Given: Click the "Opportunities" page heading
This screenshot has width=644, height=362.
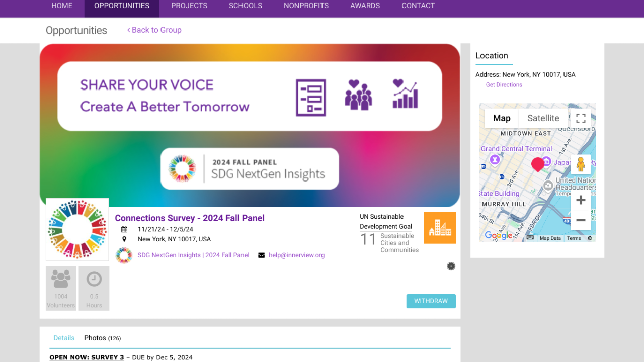Looking at the screenshot, I should pyautogui.click(x=76, y=30).
